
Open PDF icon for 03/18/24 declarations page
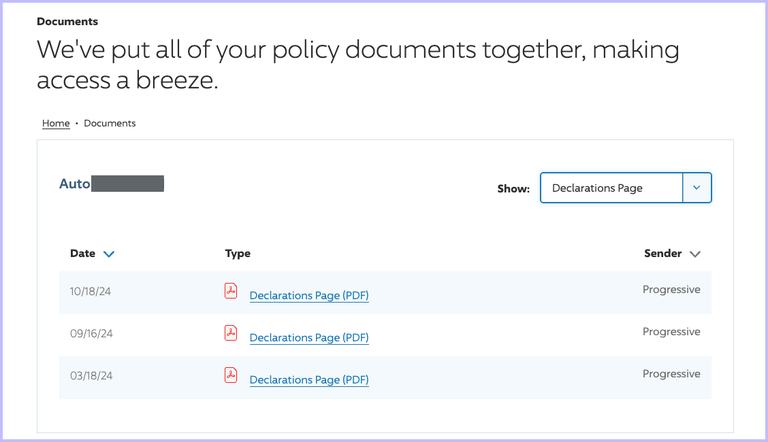[x=231, y=375]
